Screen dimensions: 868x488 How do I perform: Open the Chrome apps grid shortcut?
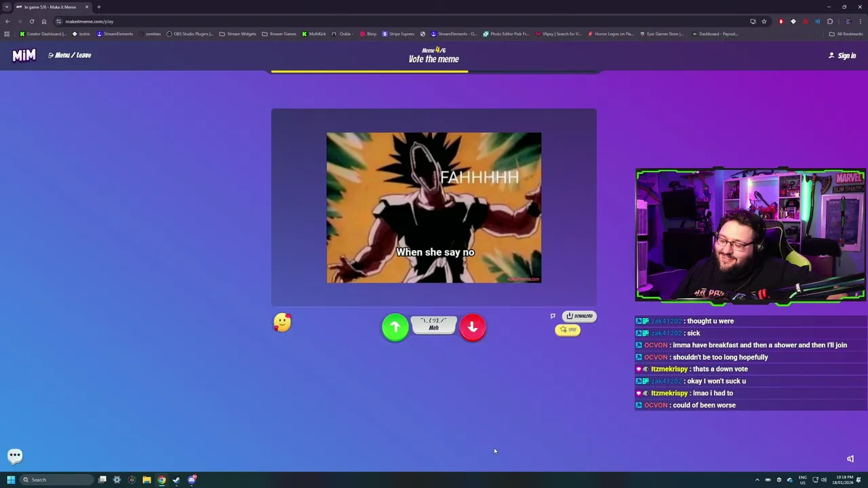tap(7, 34)
